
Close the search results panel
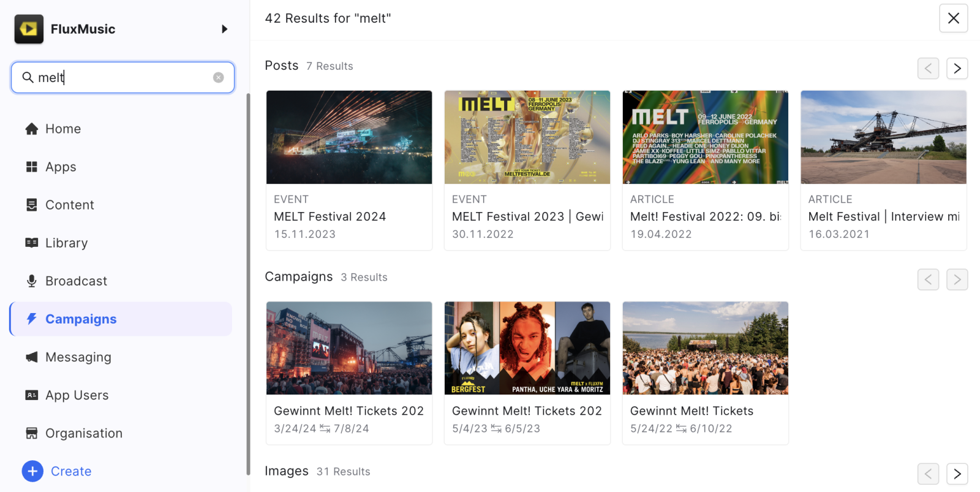pos(954,18)
